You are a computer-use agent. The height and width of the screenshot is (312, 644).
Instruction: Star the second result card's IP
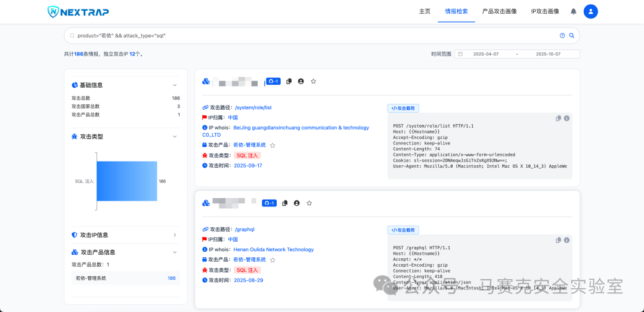(309, 203)
